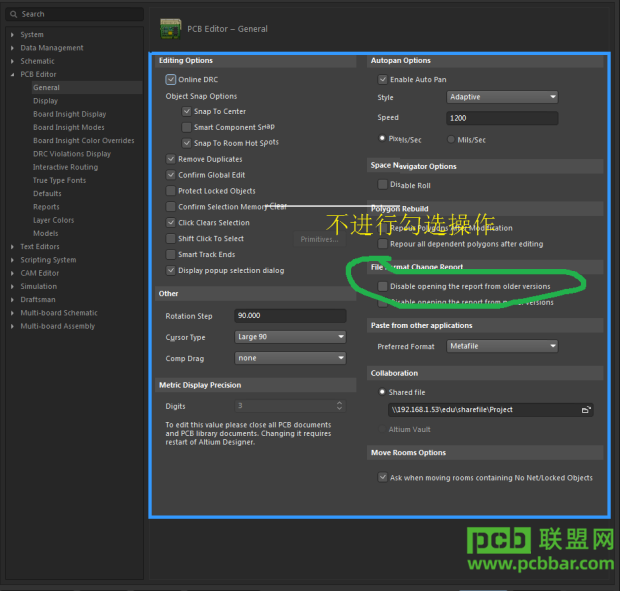Open Board Insight Display page
The width and height of the screenshot is (620, 591).
coord(70,114)
